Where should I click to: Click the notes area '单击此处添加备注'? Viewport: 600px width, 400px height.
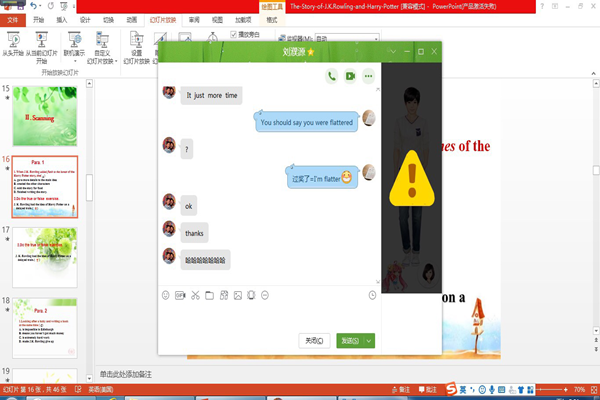[x=126, y=374]
